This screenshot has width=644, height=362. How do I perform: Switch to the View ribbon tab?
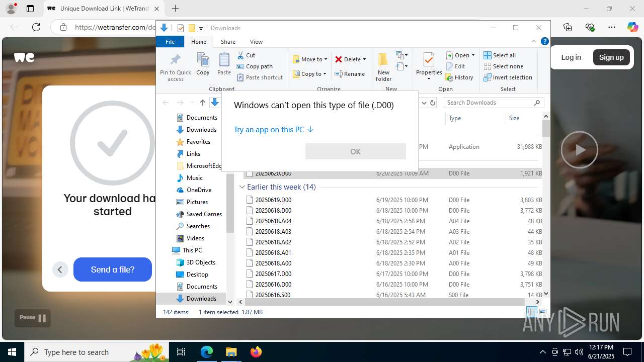256,42
